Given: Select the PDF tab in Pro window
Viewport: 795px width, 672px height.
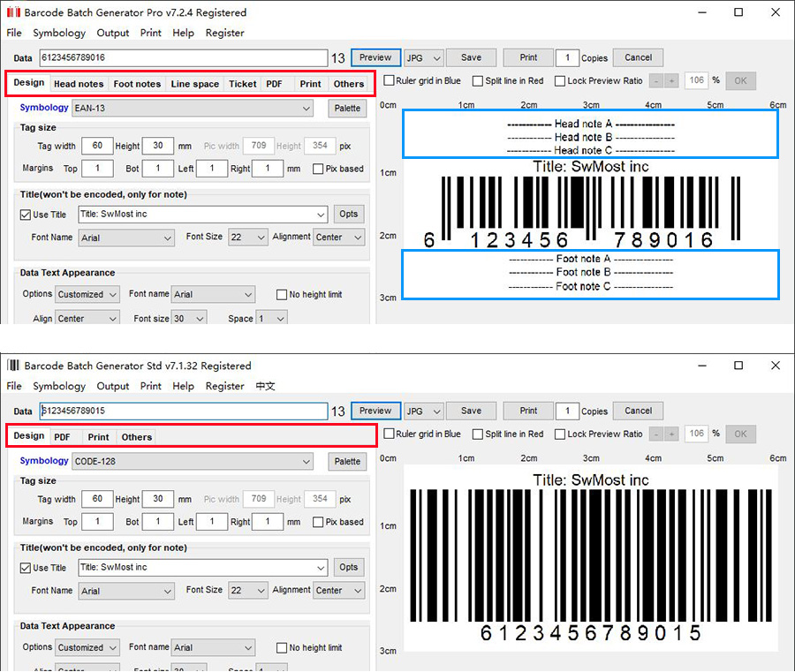Looking at the screenshot, I should click(x=275, y=84).
